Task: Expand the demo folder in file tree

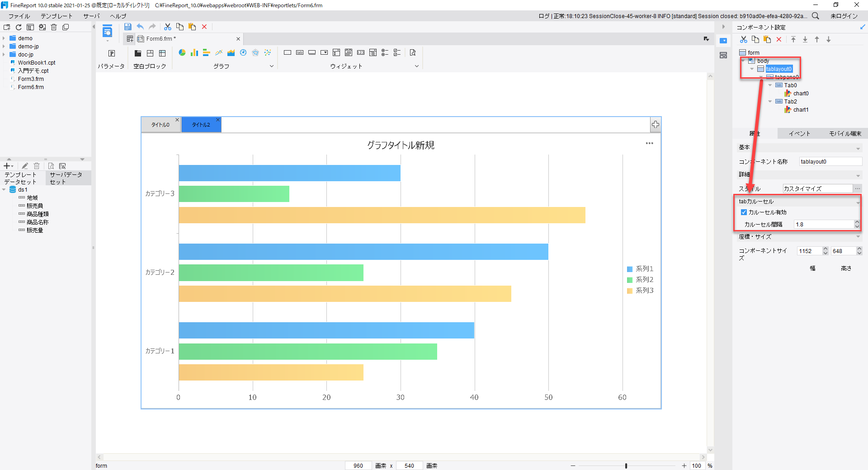Action: pyautogui.click(x=4, y=38)
